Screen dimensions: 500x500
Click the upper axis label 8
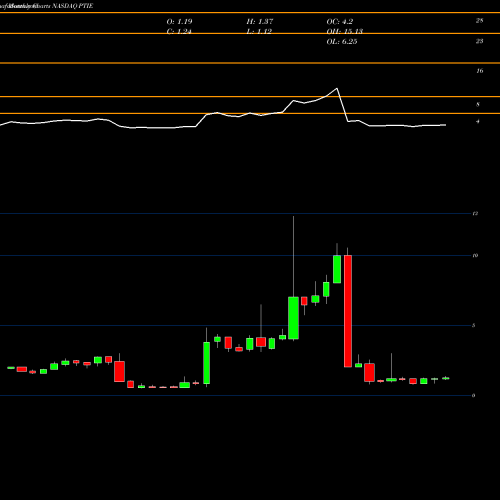pyautogui.click(x=478, y=105)
